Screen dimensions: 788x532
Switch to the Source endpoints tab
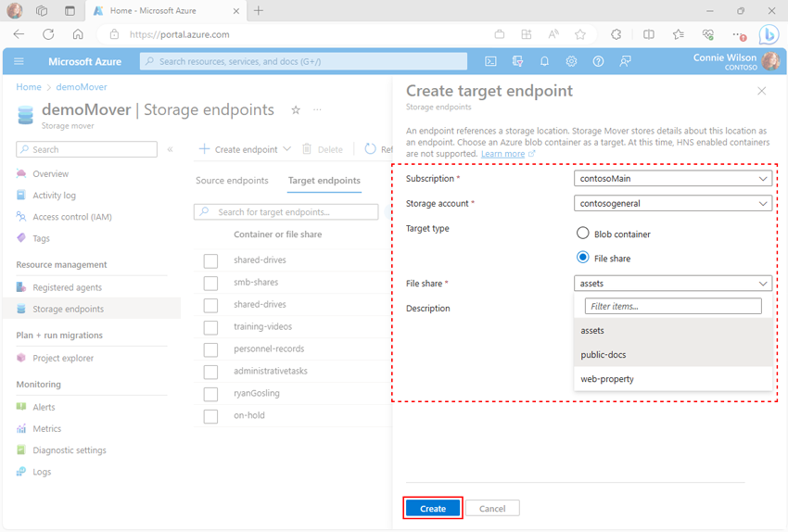click(232, 181)
